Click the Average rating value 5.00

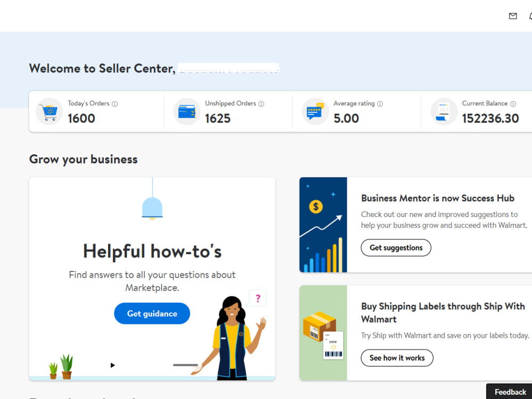coord(346,119)
